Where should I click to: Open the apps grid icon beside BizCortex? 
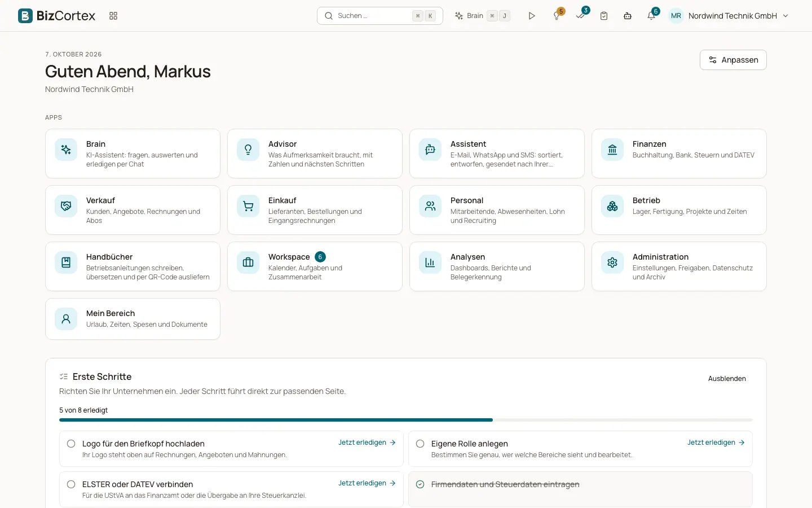tap(113, 16)
